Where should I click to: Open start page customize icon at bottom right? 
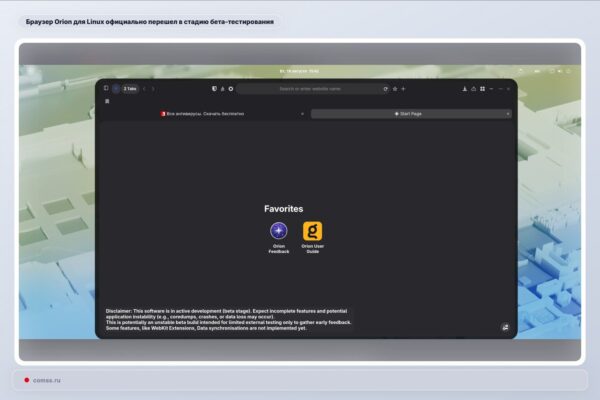505,327
